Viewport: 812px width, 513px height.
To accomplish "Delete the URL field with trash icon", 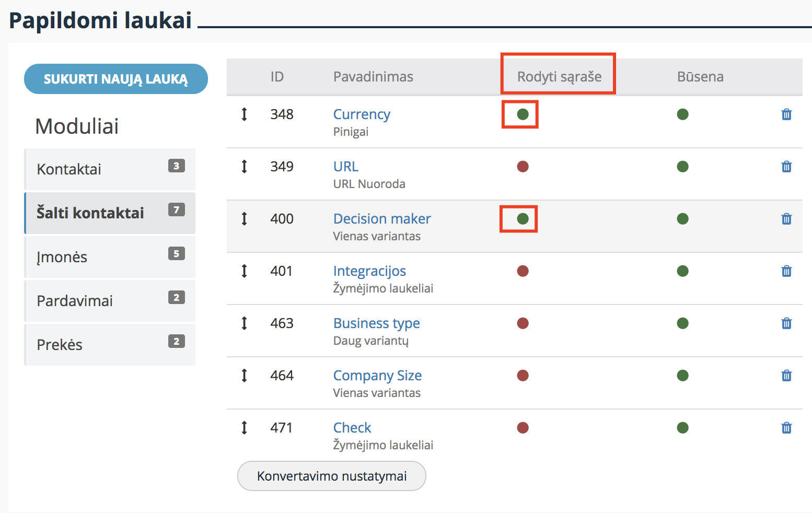I will (x=786, y=167).
